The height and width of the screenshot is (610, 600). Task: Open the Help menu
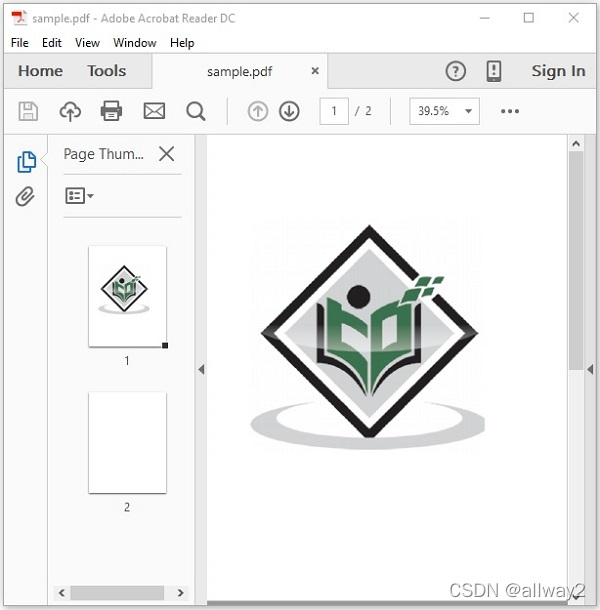point(182,43)
